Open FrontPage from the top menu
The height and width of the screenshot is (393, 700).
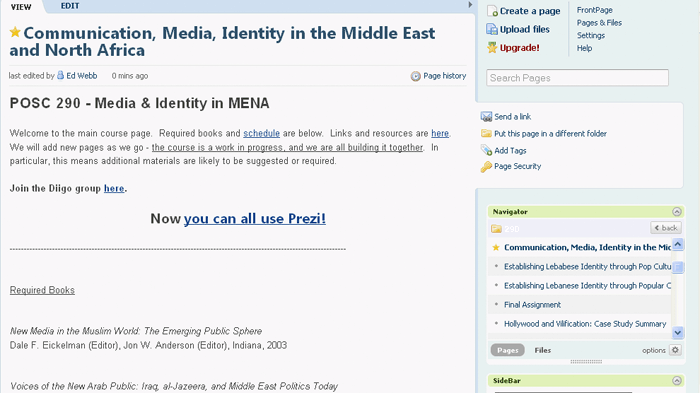[595, 10]
